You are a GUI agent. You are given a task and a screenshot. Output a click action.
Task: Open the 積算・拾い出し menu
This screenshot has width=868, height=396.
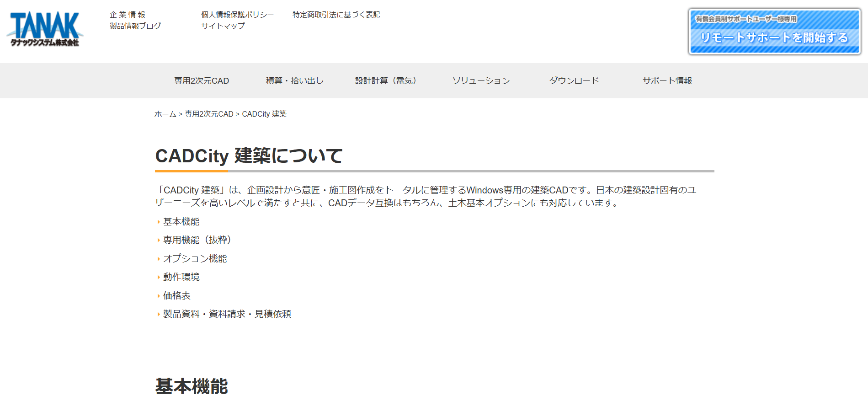[295, 81]
